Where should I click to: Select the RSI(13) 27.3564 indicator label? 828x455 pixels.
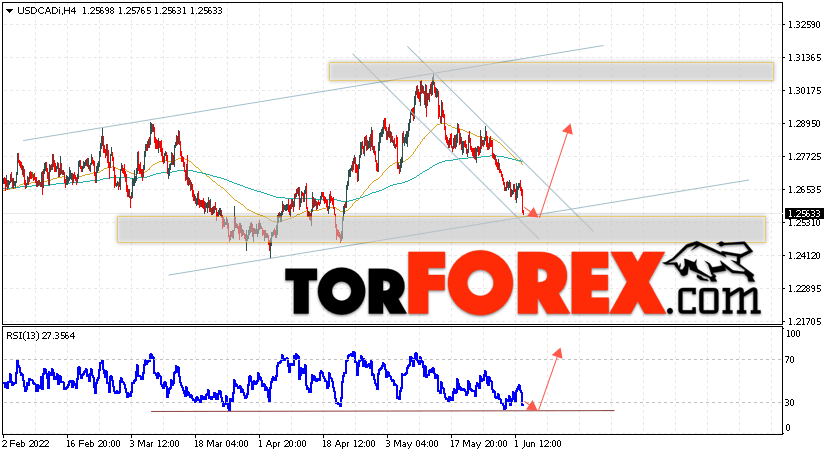pos(41,336)
